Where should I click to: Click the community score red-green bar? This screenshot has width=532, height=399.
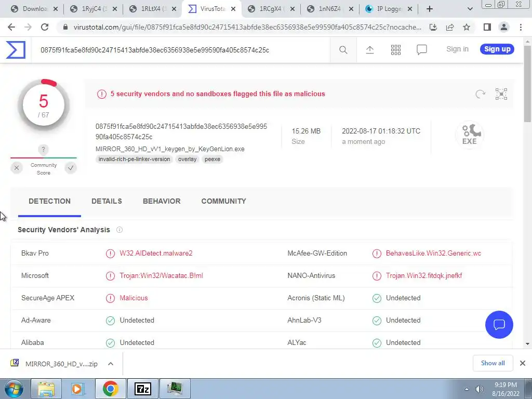(x=44, y=158)
